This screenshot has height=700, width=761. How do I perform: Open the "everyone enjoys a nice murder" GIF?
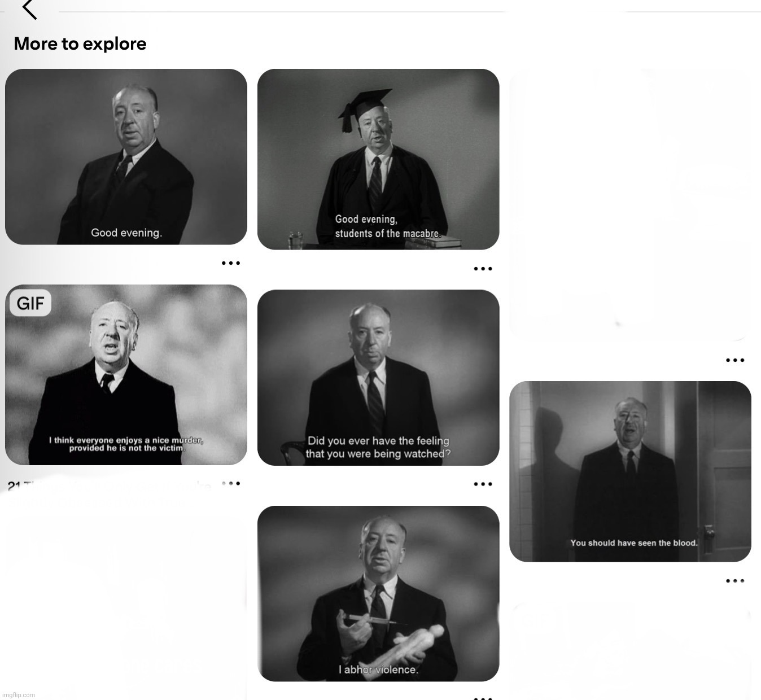126,375
